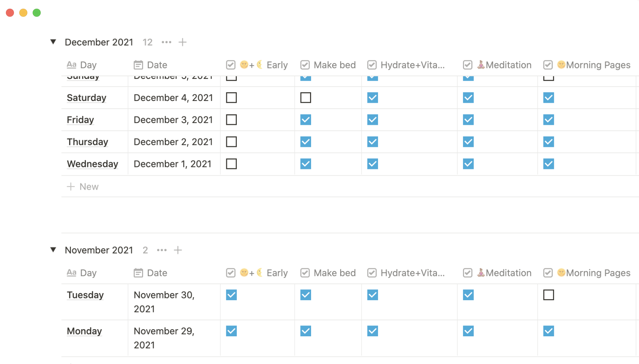639x364 pixels.
Task: Click the plus icon next to December 2021
Action: (x=182, y=42)
